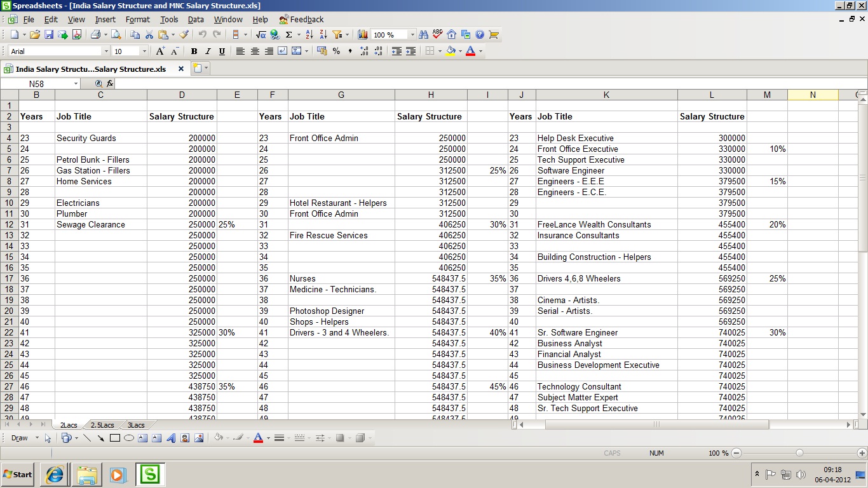Image resolution: width=868 pixels, height=488 pixels.
Task: Click the formula bar input field
Action: [x=491, y=84]
